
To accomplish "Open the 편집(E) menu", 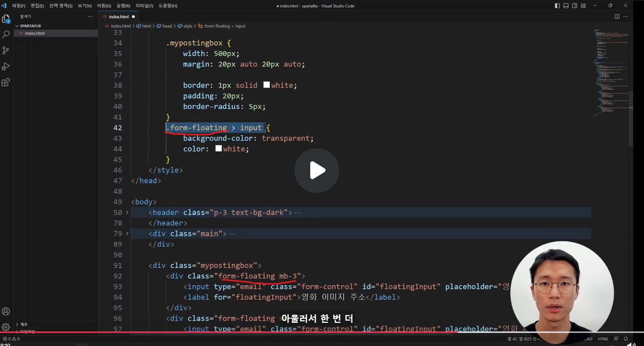I will point(37,6).
